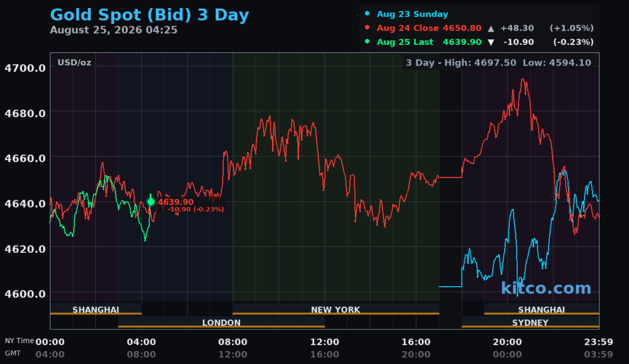Image resolution: width=629 pixels, height=364 pixels.
Task: Click NY time 12:00 tick label
Action: click(324, 342)
